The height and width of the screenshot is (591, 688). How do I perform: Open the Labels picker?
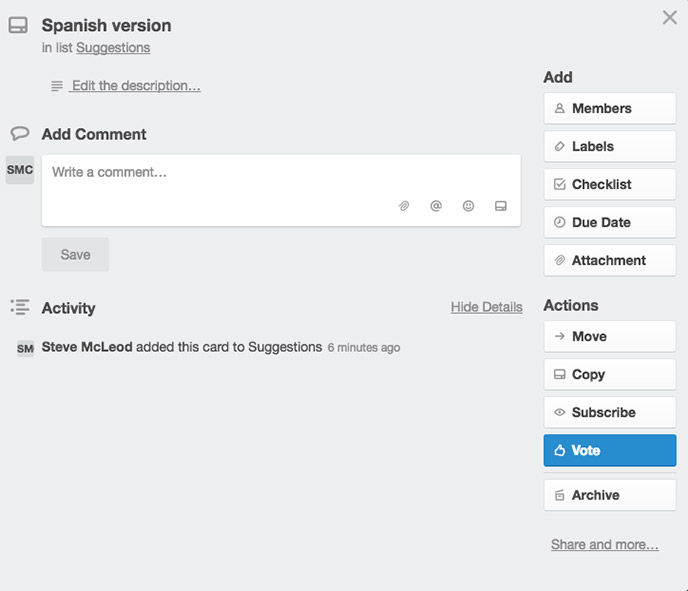coord(609,146)
